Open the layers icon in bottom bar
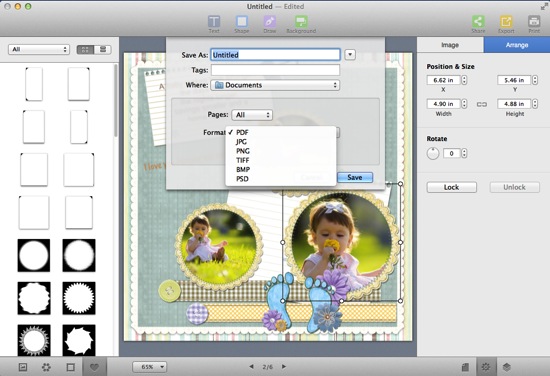The image size is (550, 376). coord(506,367)
